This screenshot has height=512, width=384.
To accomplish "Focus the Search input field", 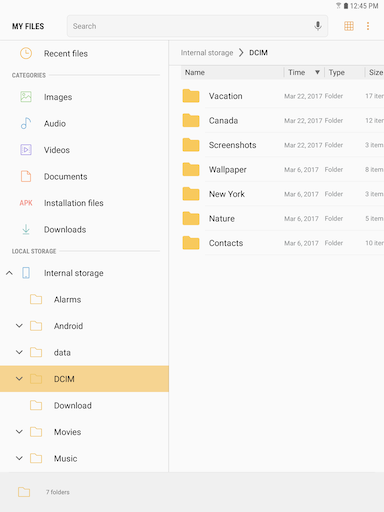I will coord(197,26).
